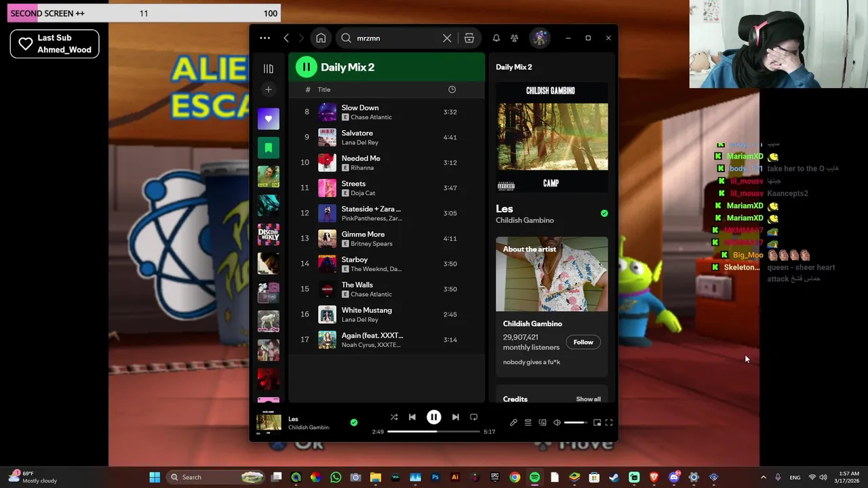Open the What's New notifications bell
This screenshot has height=488, width=868.
496,38
